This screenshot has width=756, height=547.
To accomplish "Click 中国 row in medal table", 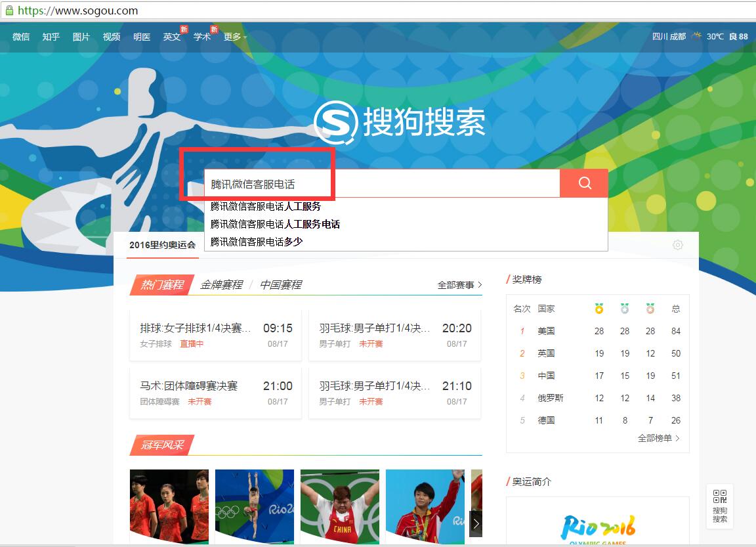I will (598, 376).
